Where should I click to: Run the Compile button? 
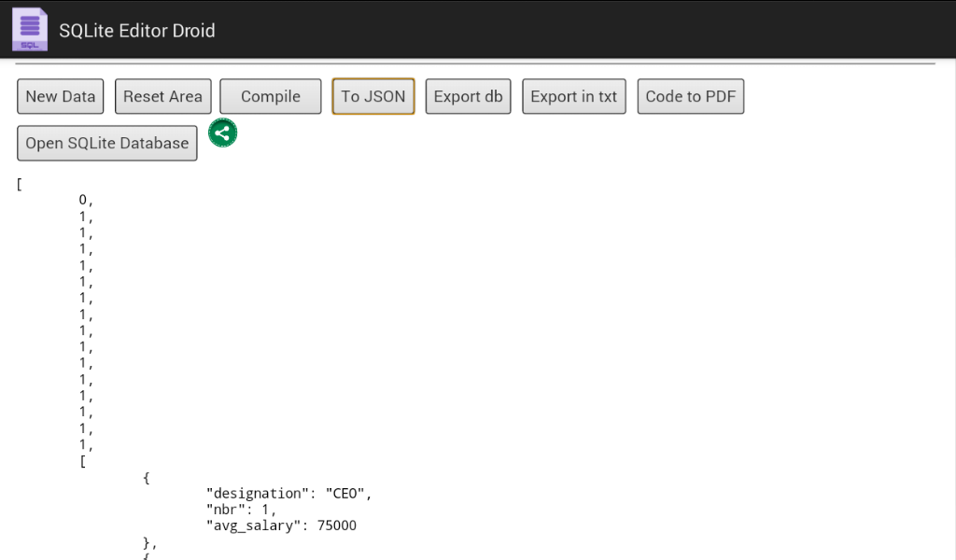pos(271,96)
